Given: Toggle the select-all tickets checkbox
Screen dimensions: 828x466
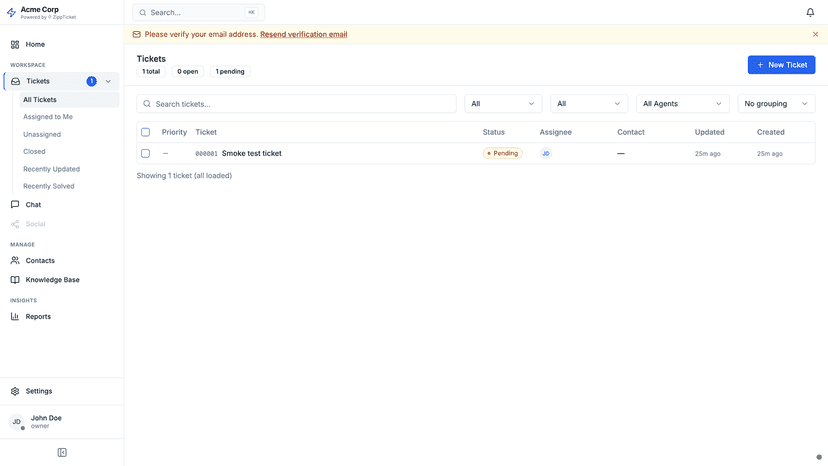Looking at the screenshot, I should point(145,132).
